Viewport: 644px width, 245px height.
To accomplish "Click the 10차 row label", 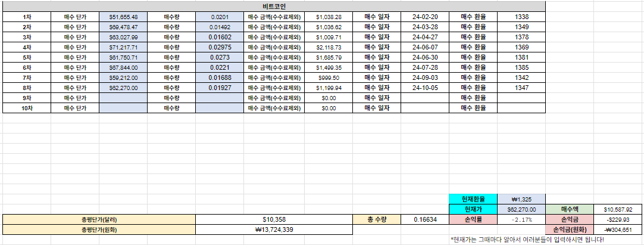I will click(x=27, y=108).
